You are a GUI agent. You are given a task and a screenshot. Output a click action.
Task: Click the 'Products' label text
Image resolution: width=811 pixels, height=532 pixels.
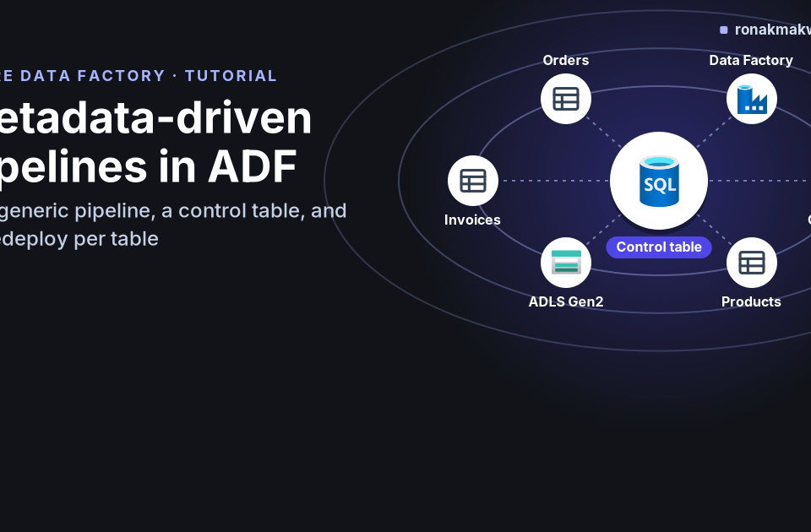click(751, 301)
